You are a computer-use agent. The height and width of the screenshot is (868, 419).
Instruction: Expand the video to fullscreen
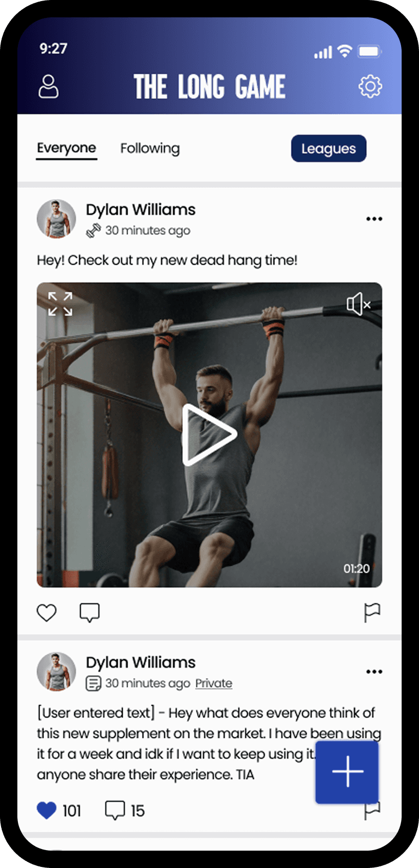(x=60, y=304)
